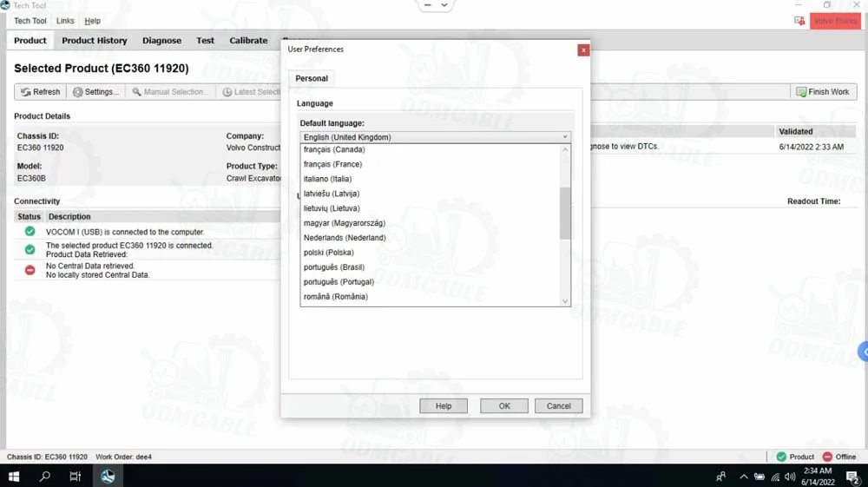The width and height of the screenshot is (868, 487).
Task: Open Task View on the taskbar
Action: coord(76,476)
